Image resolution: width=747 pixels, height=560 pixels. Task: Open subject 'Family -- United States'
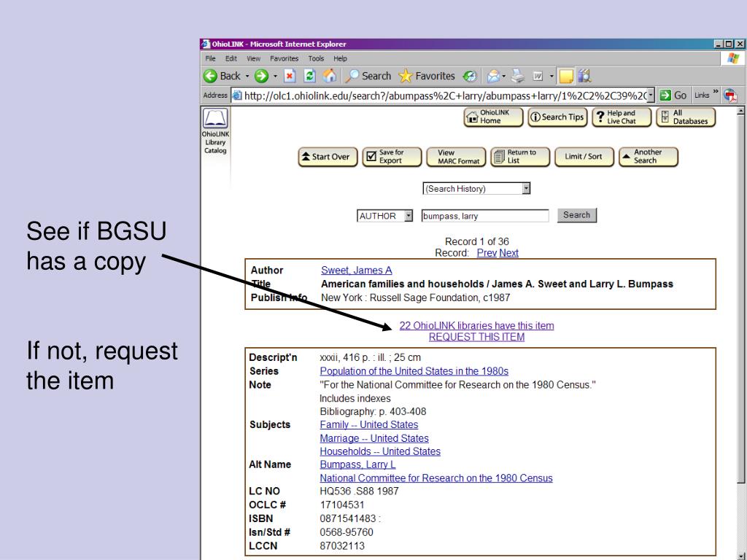(x=368, y=425)
